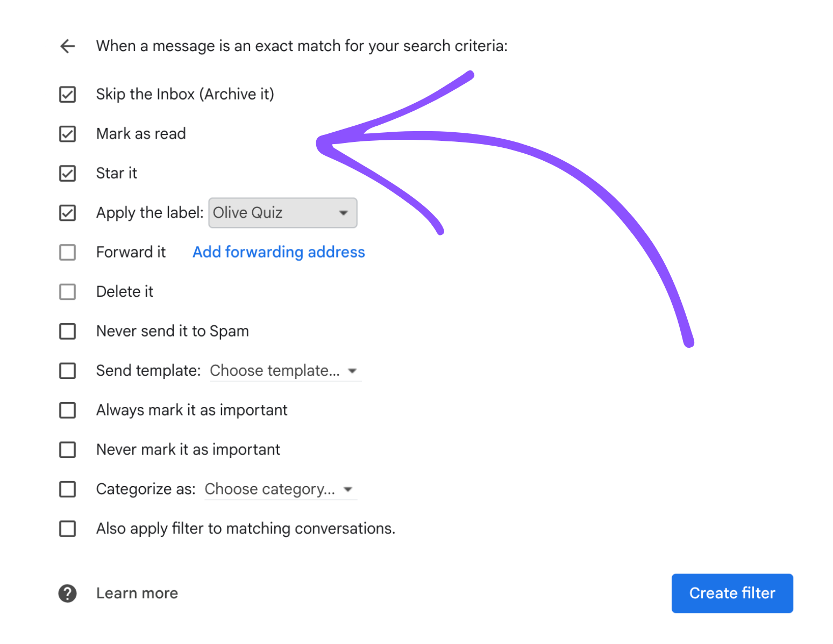Check the Send template option

pos(67,370)
